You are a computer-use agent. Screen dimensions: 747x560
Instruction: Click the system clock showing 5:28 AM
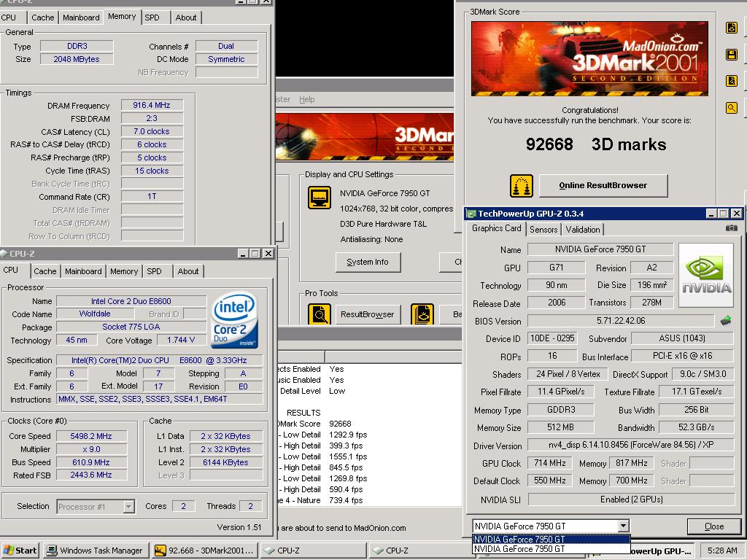[722, 551]
